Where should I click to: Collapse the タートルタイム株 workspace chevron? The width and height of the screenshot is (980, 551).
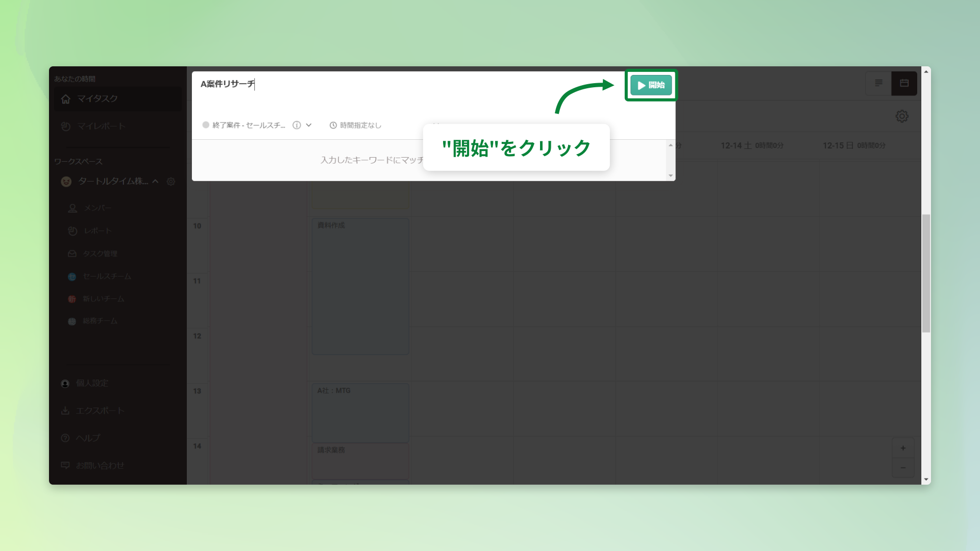point(156,182)
